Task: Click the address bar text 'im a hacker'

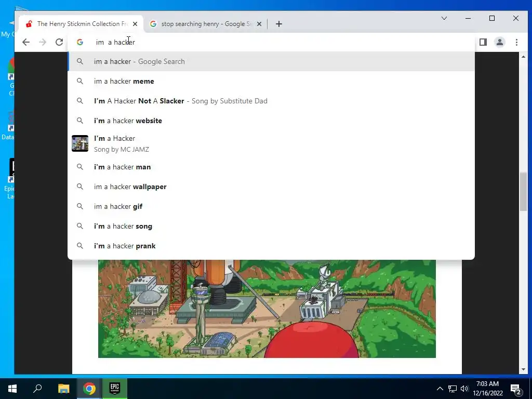Action: [x=115, y=42]
